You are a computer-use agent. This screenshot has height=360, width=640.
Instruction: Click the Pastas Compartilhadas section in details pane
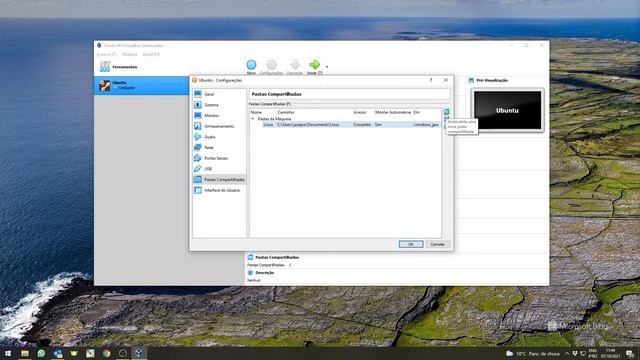[x=277, y=258]
